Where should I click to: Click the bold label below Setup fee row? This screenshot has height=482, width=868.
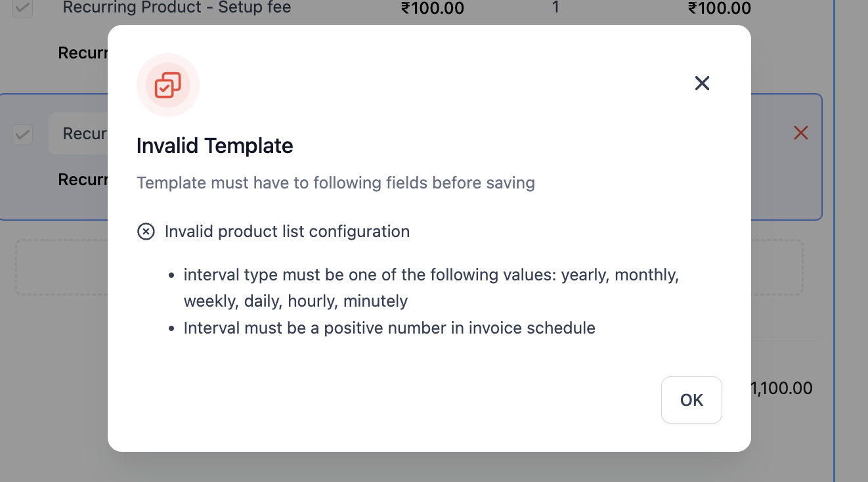[83, 53]
